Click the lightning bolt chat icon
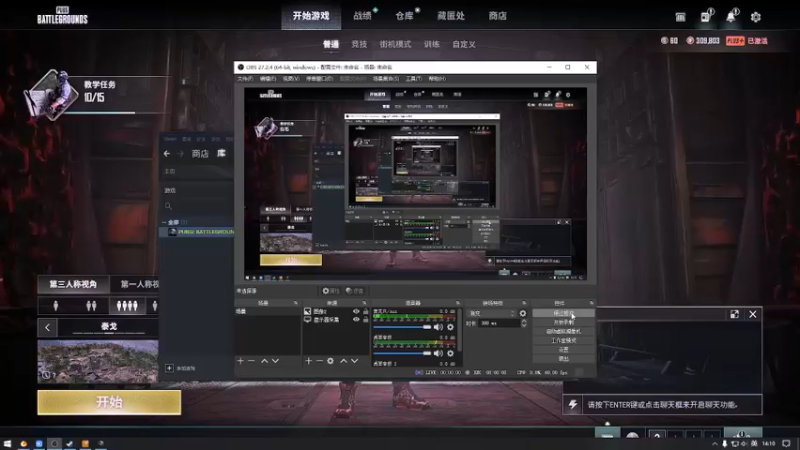Image resolution: width=800 pixels, height=450 pixels. click(x=573, y=405)
